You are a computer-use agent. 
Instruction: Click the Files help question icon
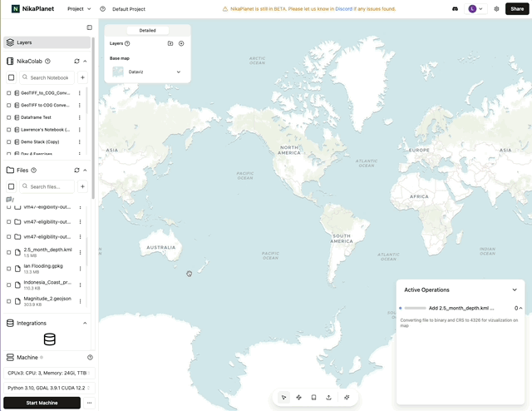pyautogui.click(x=33, y=171)
